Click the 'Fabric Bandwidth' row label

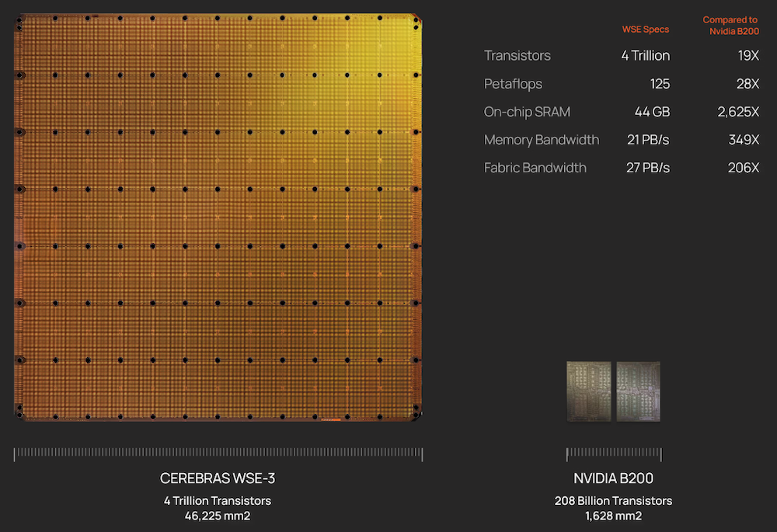coord(535,168)
